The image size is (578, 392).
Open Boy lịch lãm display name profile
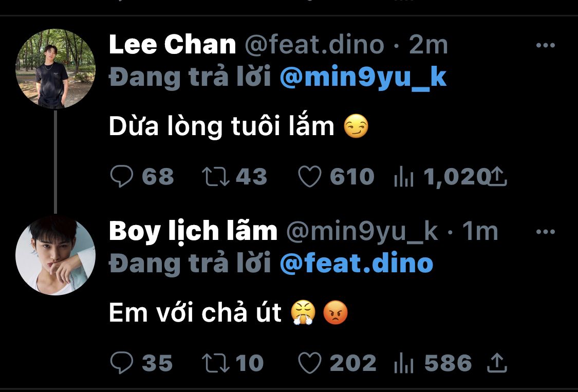[x=193, y=232]
